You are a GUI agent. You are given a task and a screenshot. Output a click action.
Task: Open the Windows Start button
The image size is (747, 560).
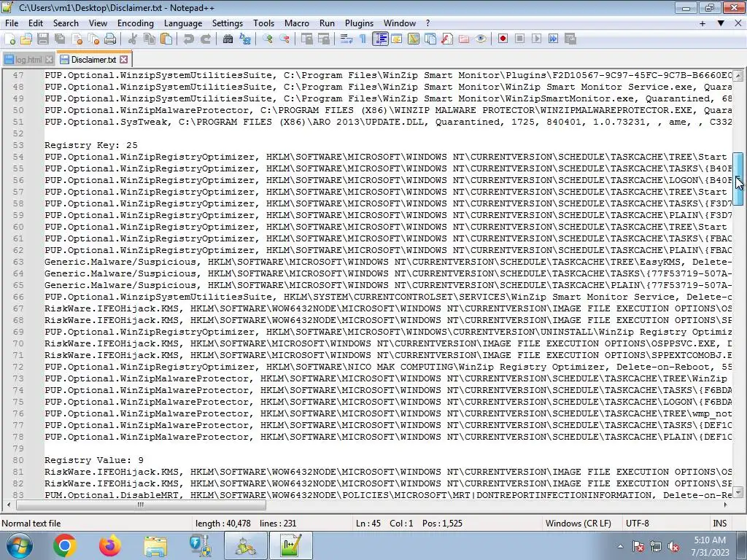click(19, 545)
